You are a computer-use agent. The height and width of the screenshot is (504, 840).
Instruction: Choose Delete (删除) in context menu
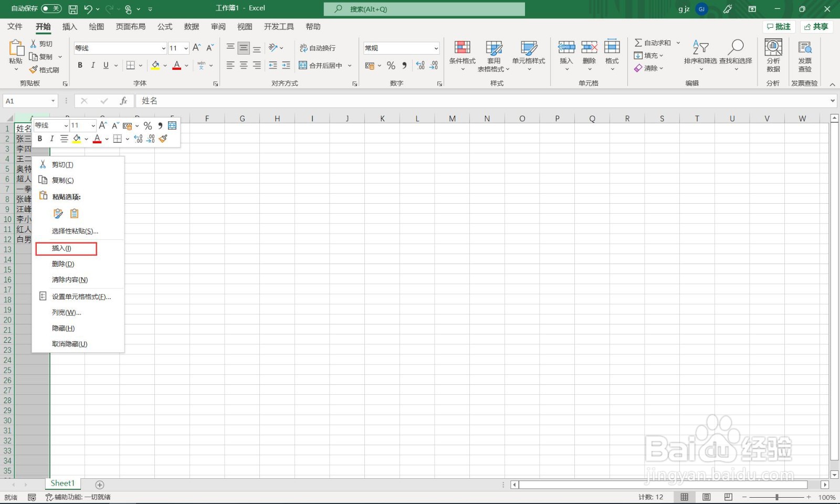(78, 264)
